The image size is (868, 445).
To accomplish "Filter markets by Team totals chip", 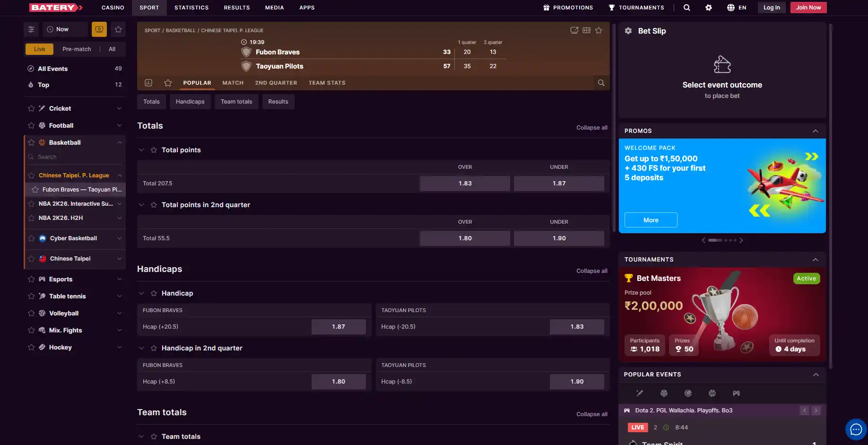I will point(236,102).
